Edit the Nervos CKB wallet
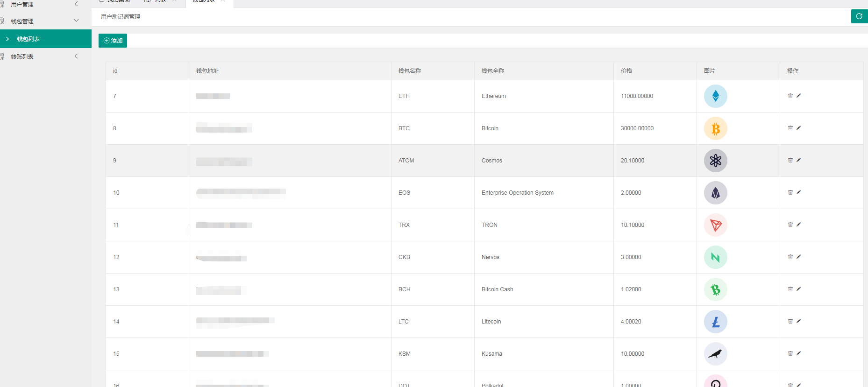 799,257
